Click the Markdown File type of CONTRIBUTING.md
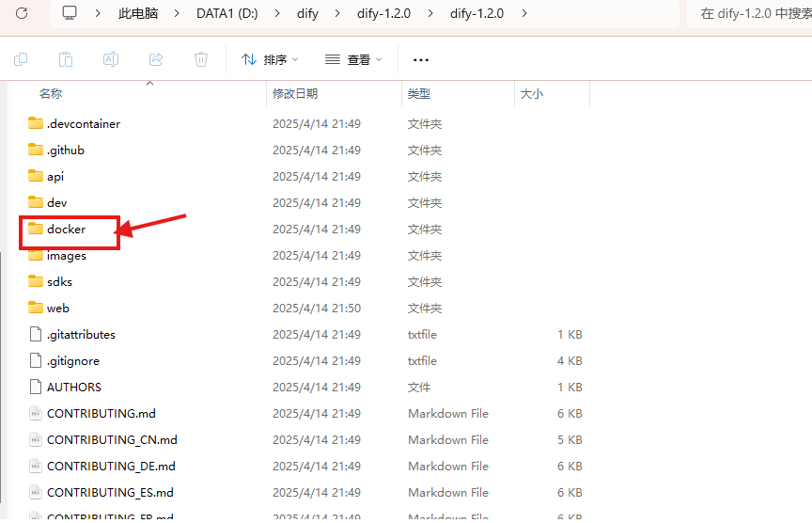 [x=448, y=414]
